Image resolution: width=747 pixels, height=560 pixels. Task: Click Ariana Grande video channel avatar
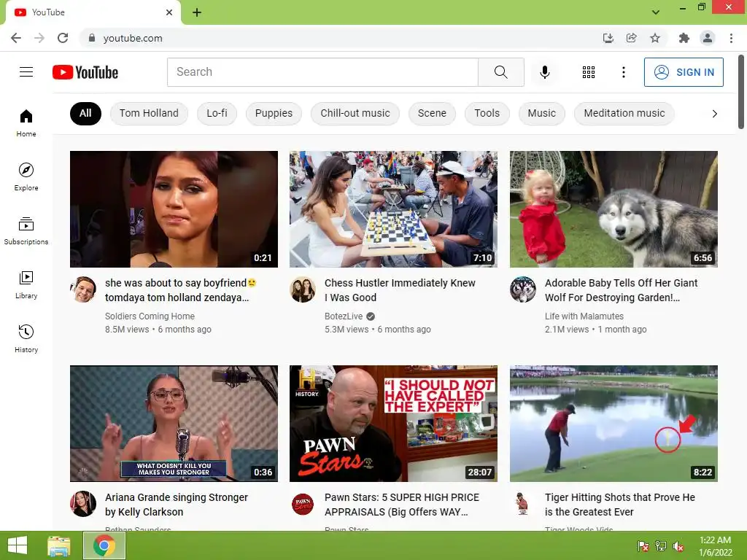83,504
